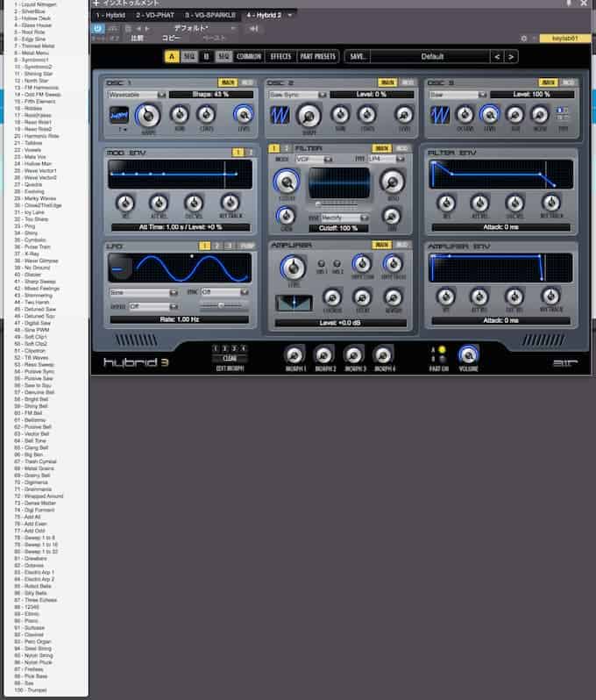Open OSC 1 Wavetable type dropdown
The width and height of the screenshot is (596, 700).
click(x=137, y=95)
